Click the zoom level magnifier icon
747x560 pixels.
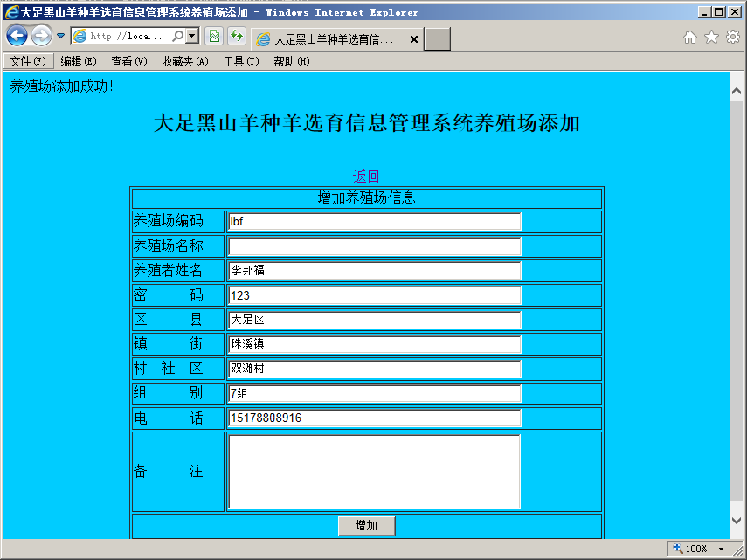click(678, 548)
